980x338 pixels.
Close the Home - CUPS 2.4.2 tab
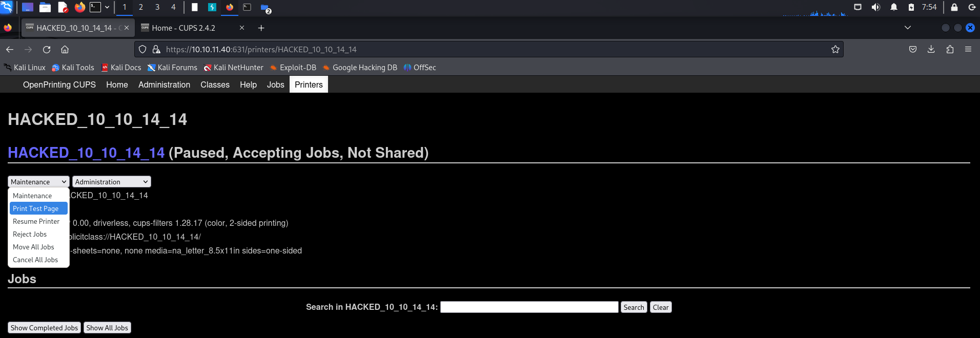pos(242,28)
